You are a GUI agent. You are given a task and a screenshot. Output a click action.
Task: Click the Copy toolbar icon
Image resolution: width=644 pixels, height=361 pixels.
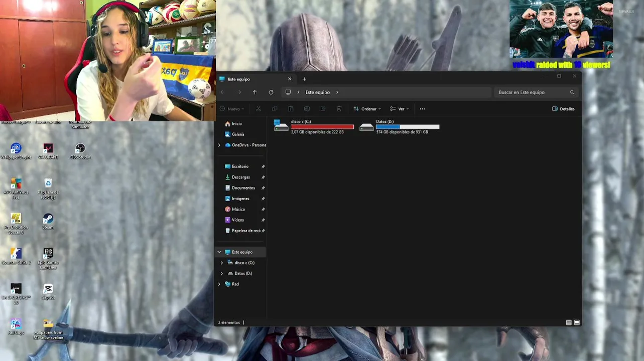[275, 109]
